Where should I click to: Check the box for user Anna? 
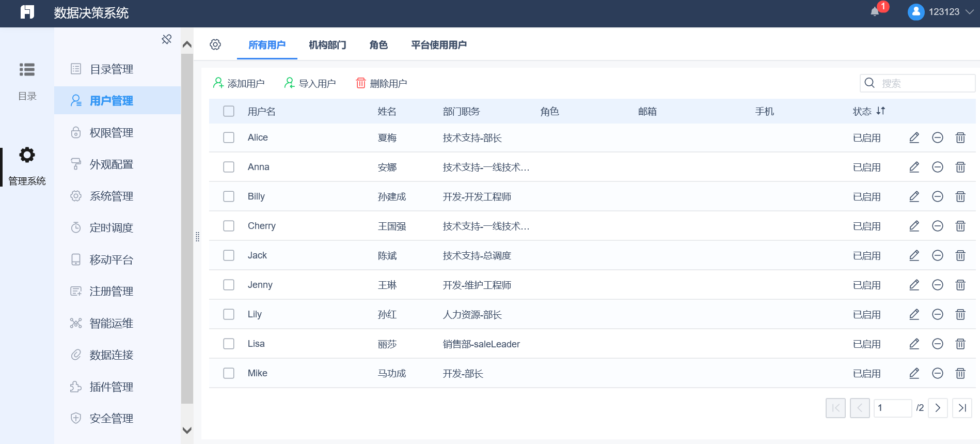[x=229, y=167]
